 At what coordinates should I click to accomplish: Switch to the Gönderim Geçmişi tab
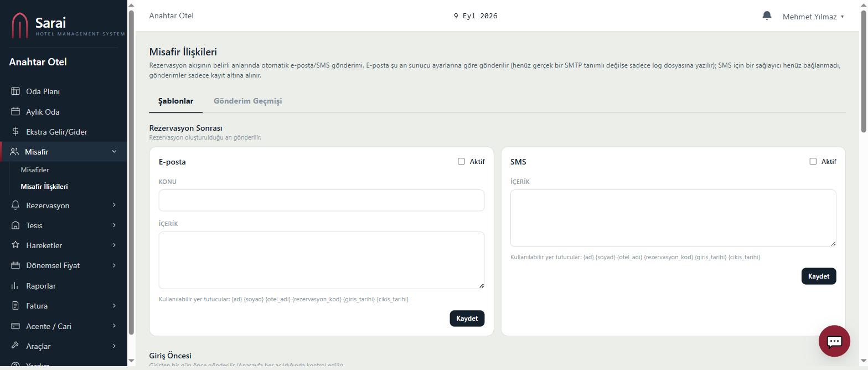click(247, 101)
